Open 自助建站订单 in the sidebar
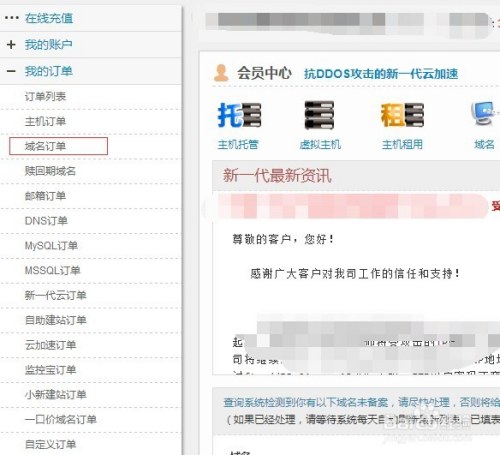The width and height of the screenshot is (500, 455). tap(56, 320)
